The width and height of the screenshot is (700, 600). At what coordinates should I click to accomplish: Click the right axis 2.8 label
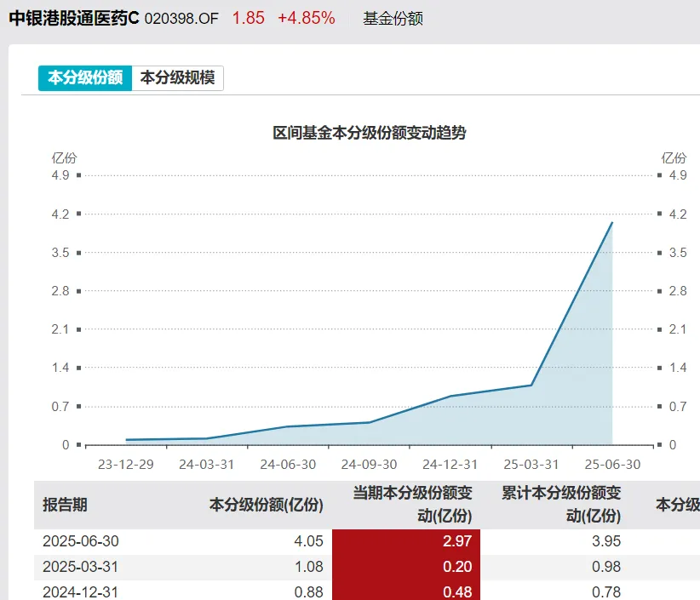(x=678, y=291)
